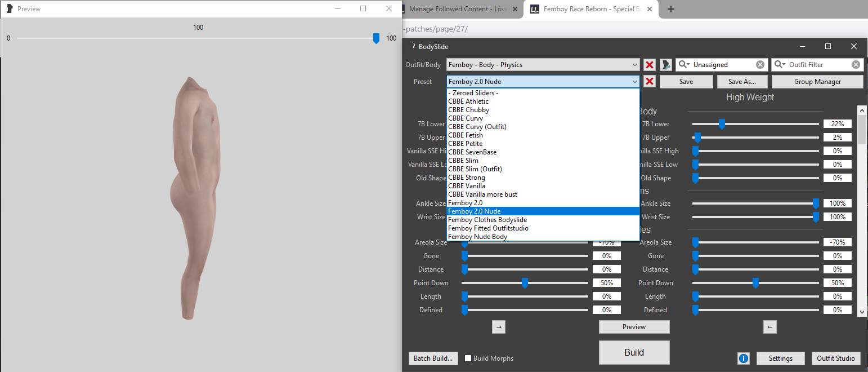Delete the Femboy 2.0 Nude preset with its red X

650,82
